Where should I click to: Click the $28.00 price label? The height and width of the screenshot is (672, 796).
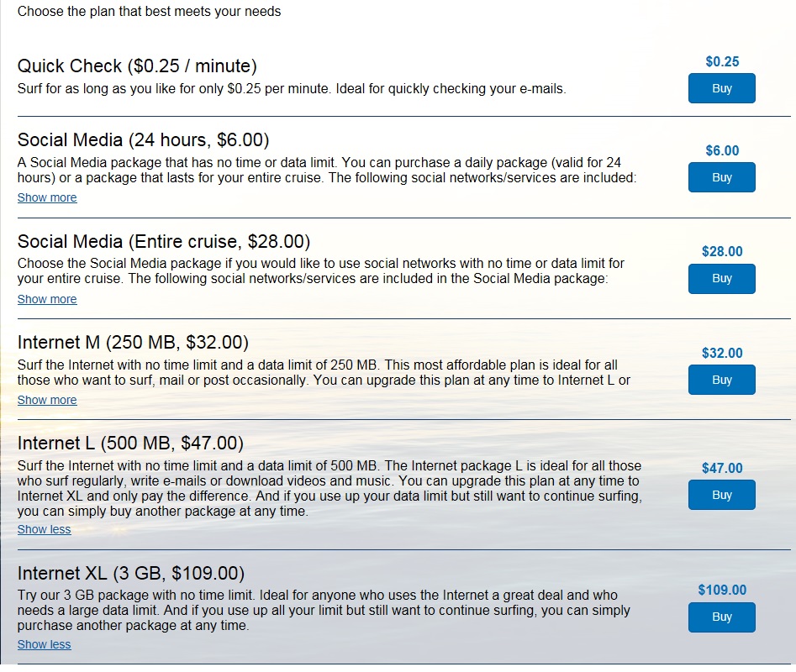pos(722,251)
